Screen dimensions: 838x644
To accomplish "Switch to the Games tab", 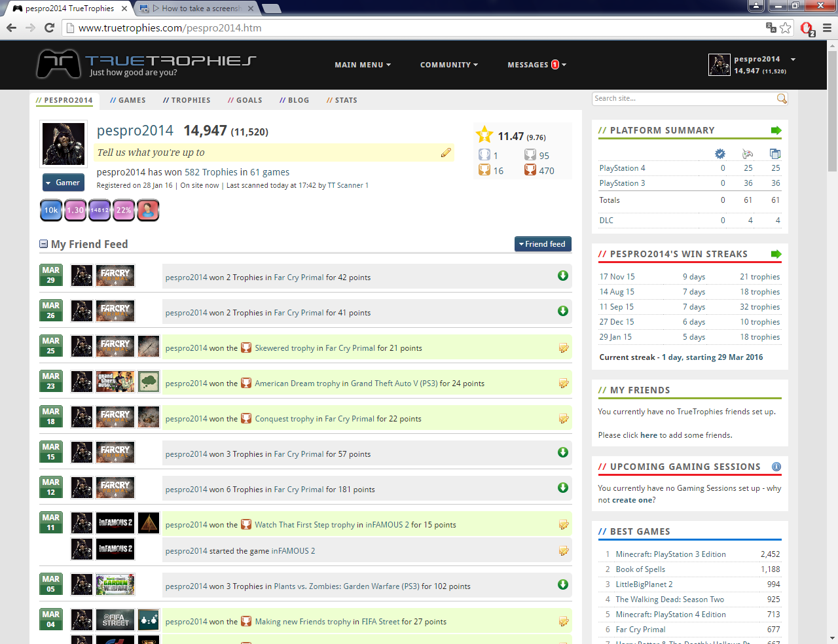I will [128, 100].
